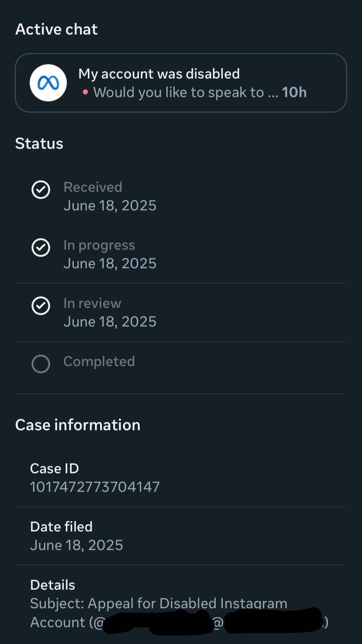The height and width of the screenshot is (644, 362).
Task: Select the In progress checkmark icon
Action: pos(41,248)
